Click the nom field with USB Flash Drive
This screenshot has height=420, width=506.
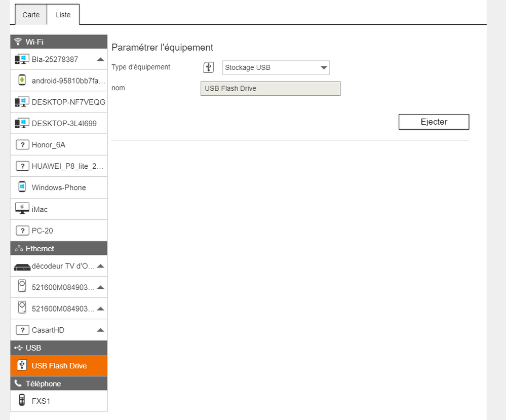point(270,89)
